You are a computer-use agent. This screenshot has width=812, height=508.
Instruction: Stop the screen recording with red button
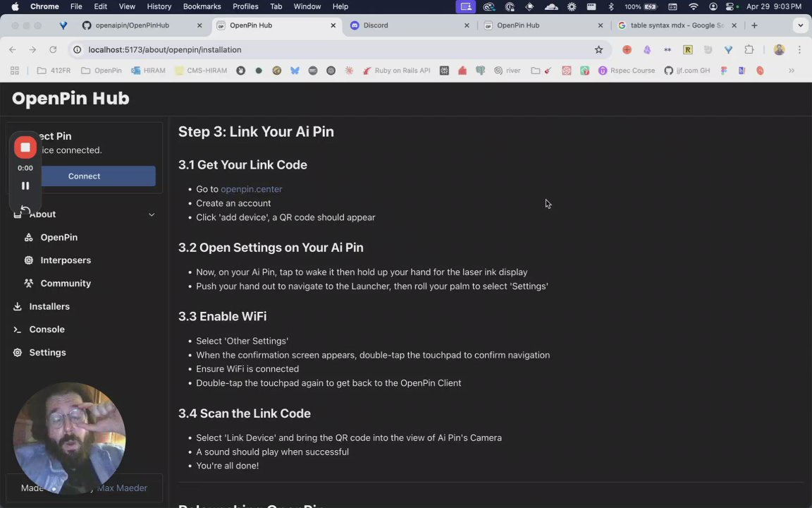pos(25,147)
